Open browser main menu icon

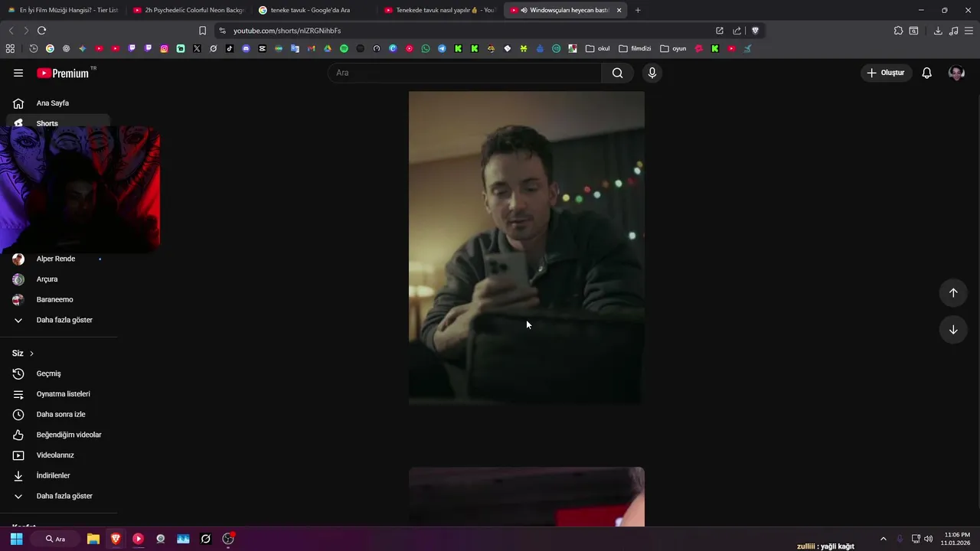[x=969, y=31]
